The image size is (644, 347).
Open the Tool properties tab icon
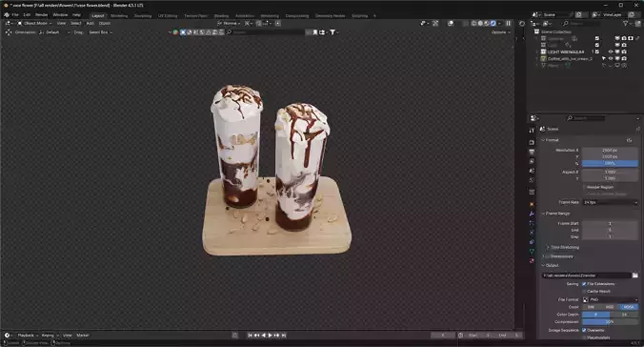(532, 131)
